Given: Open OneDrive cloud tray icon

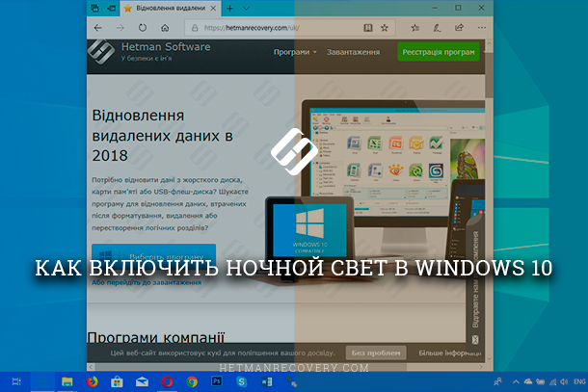Looking at the screenshot, I should (528, 381).
